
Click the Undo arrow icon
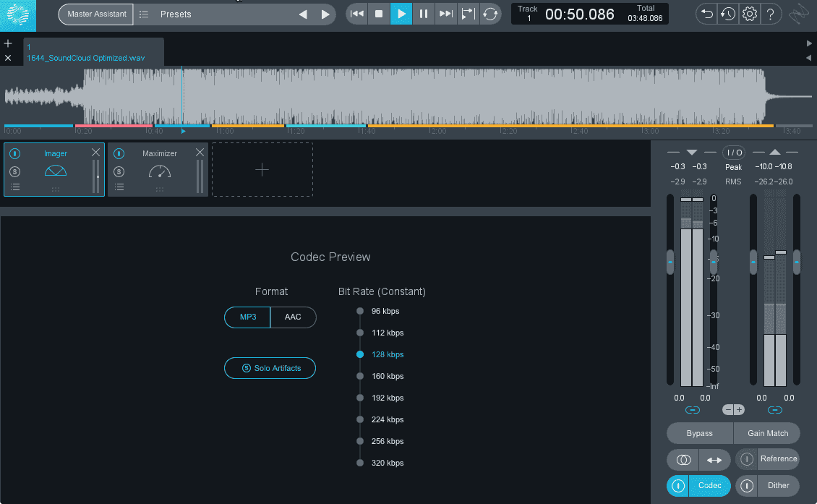coord(706,14)
